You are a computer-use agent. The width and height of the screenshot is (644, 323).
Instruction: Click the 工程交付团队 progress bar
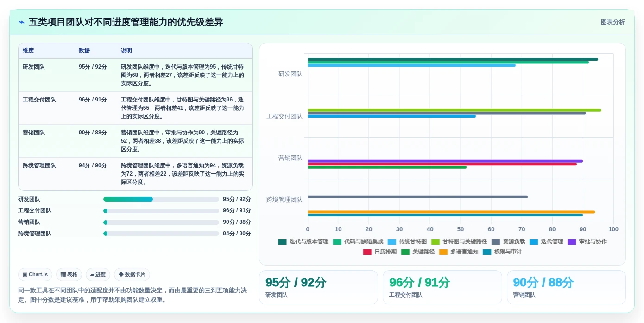161,211
